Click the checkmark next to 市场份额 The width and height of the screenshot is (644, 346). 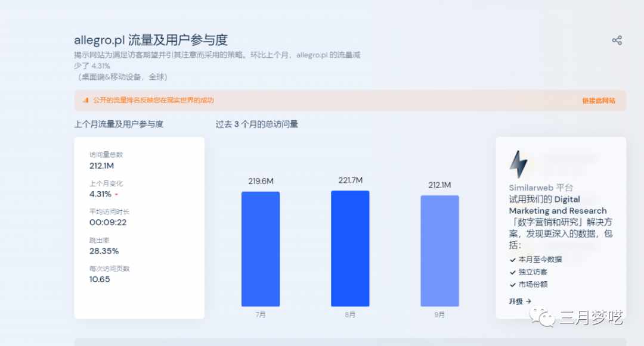(x=513, y=285)
